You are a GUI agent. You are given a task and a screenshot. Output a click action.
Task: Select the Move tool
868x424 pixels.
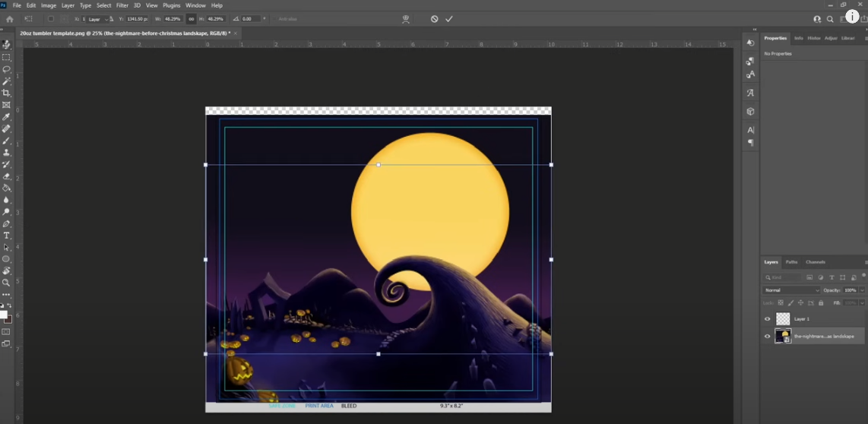[x=7, y=45]
